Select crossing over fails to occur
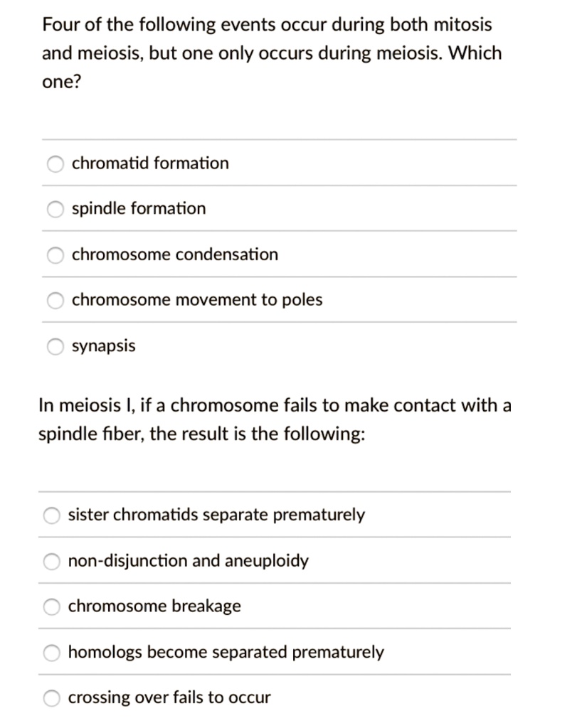The height and width of the screenshot is (728, 582). pos(51,698)
